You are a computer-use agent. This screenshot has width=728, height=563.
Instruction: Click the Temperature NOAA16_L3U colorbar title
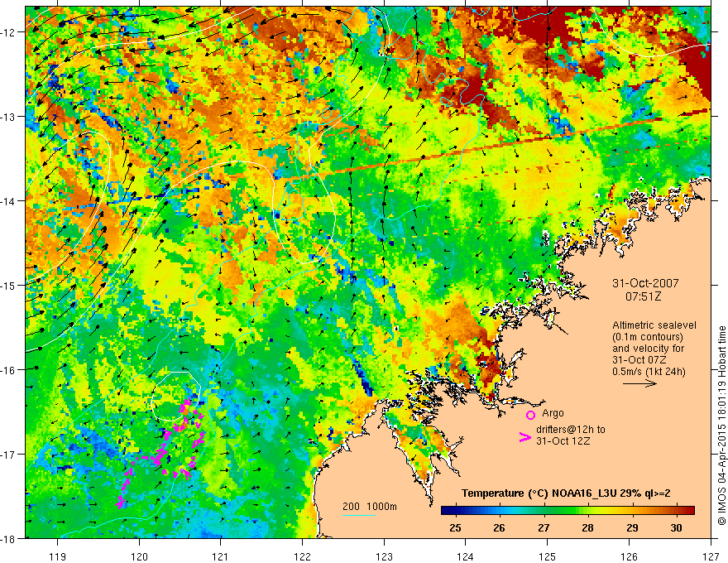pyautogui.click(x=566, y=493)
